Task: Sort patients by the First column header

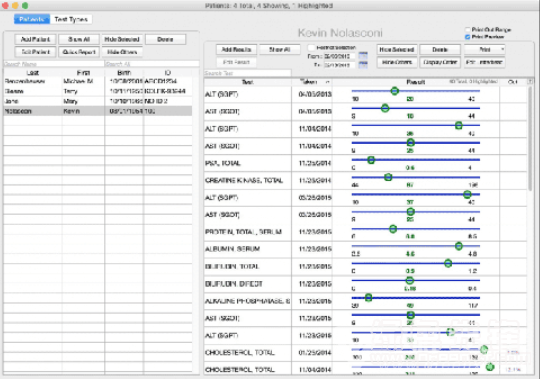Action: 83,73
